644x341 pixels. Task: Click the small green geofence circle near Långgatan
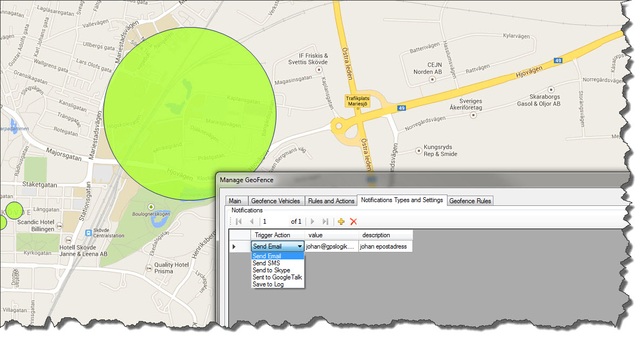pos(15,210)
